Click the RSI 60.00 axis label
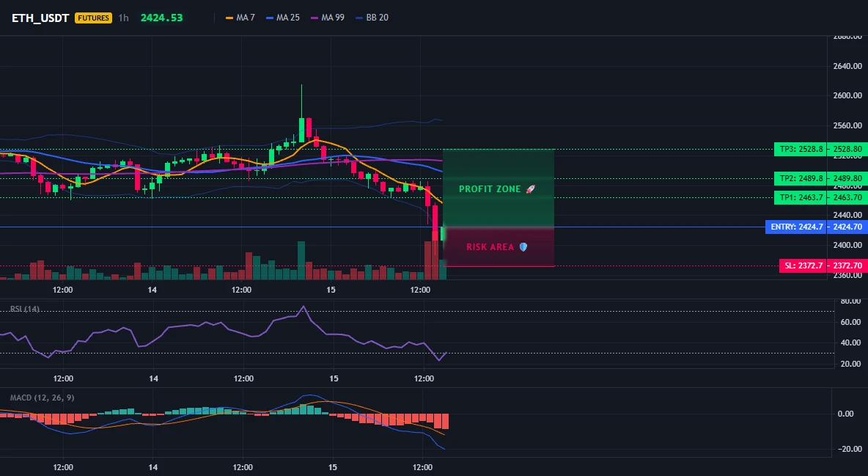 [850, 322]
